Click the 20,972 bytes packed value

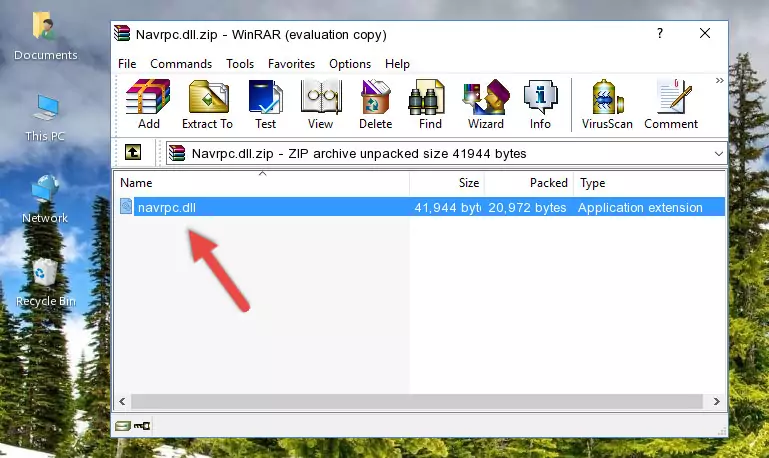(527, 207)
